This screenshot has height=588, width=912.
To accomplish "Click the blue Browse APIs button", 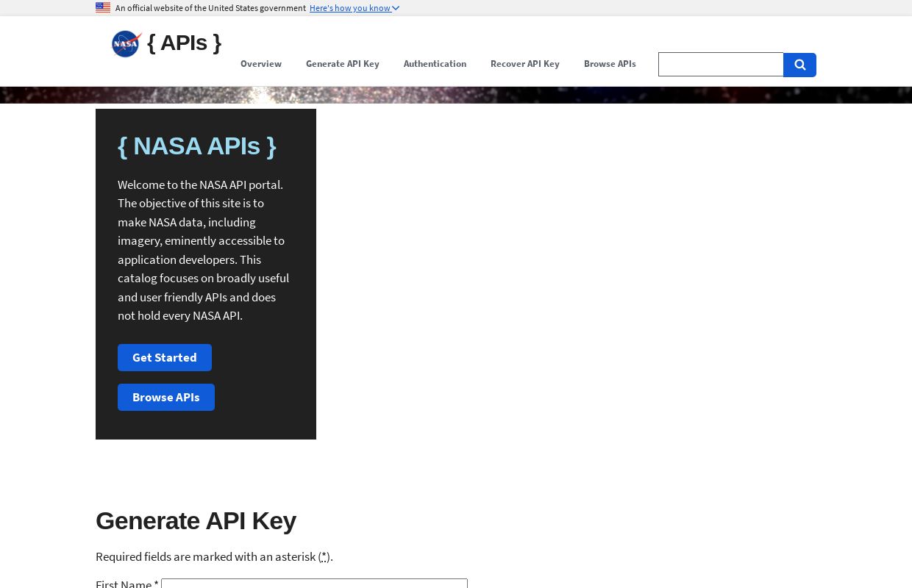I will coord(166,397).
